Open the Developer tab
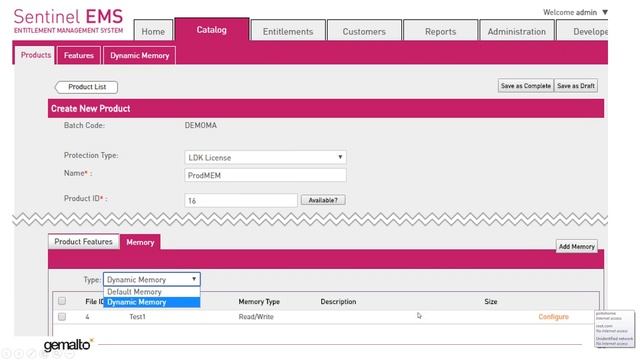The image size is (640, 360). (582, 31)
